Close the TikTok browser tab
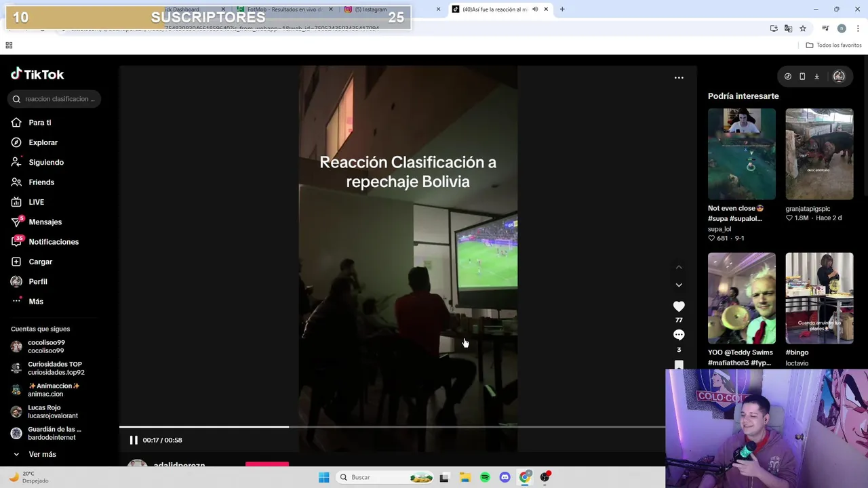This screenshot has width=868, height=488. (546, 9)
